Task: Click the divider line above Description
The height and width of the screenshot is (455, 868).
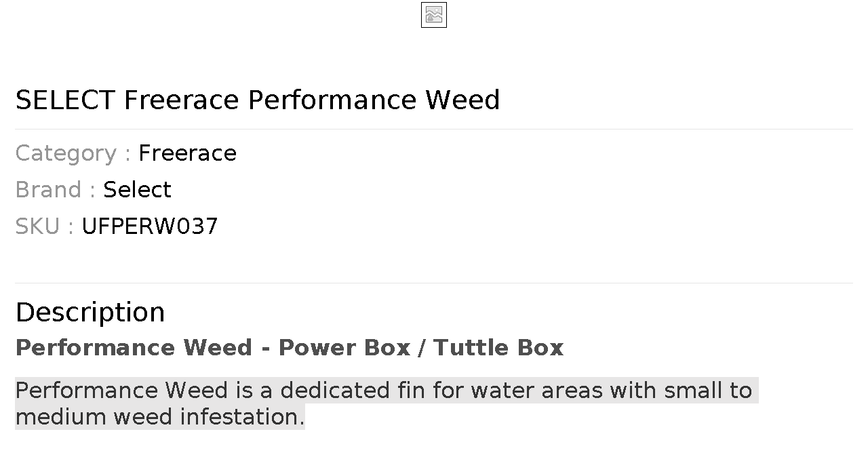Action: (x=434, y=283)
